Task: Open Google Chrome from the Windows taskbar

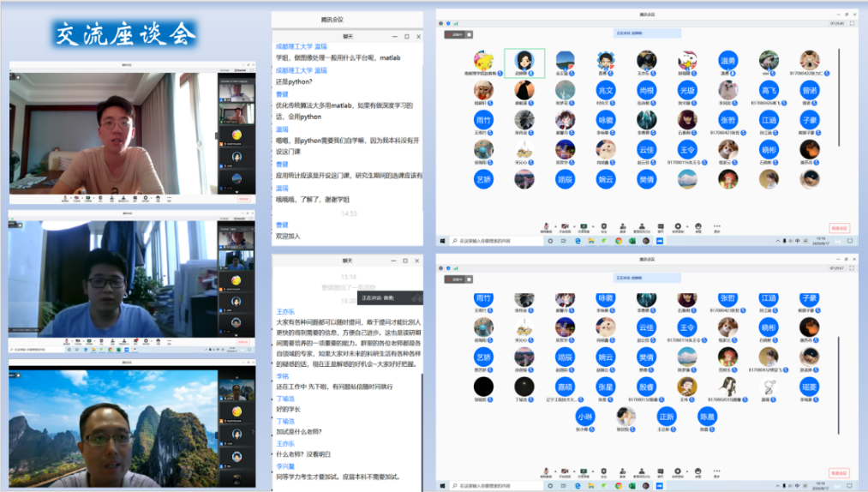Action: (x=619, y=241)
